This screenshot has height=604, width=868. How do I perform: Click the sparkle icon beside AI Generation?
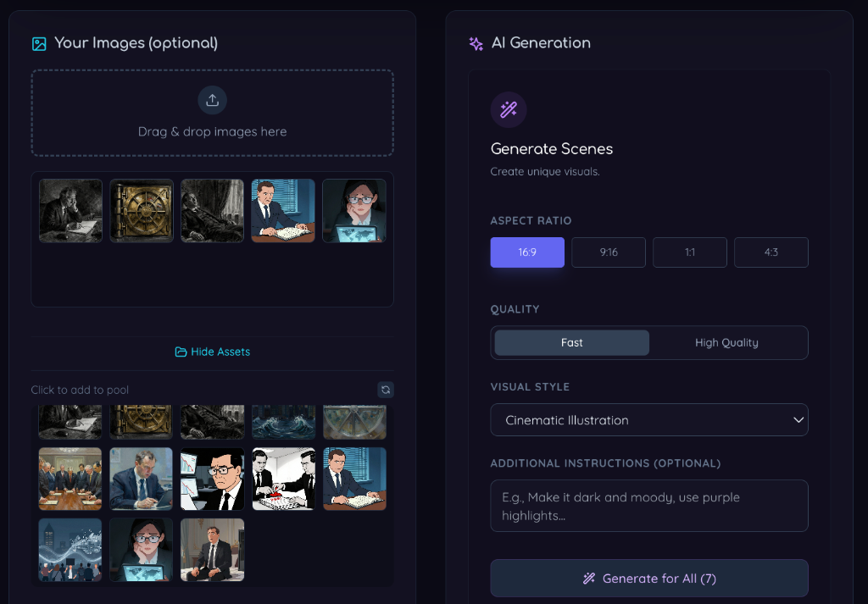(476, 44)
